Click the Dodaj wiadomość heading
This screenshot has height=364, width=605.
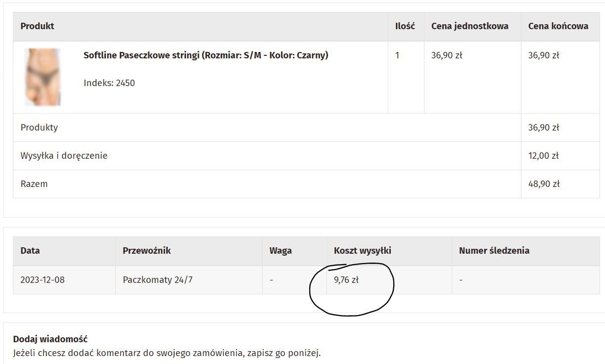point(50,339)
